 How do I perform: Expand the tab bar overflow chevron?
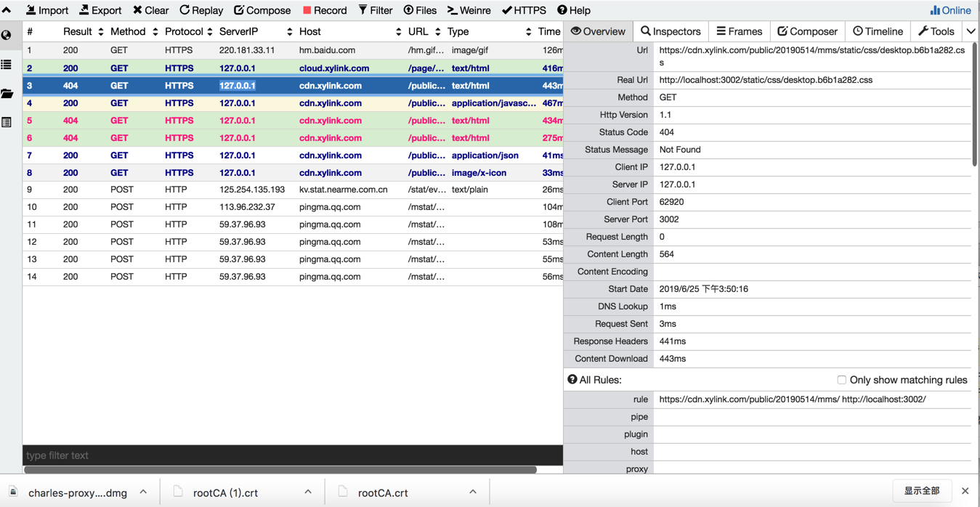tap(971, 31)
